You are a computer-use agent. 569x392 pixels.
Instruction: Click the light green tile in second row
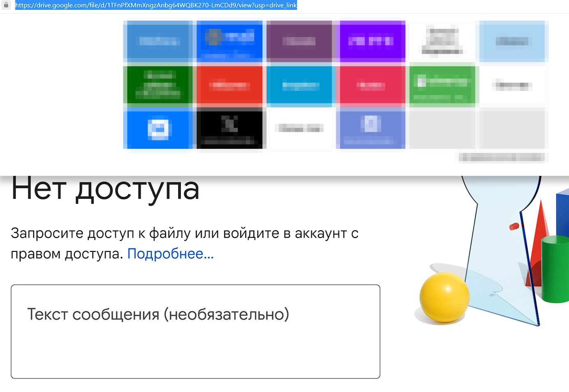point(442,85)
